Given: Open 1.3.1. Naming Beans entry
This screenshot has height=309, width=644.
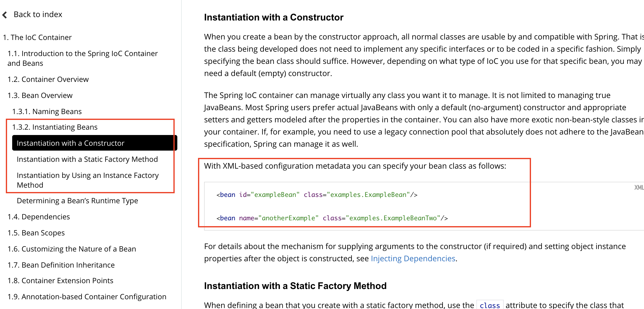Looking at the screenshot, I should [47, 111].
